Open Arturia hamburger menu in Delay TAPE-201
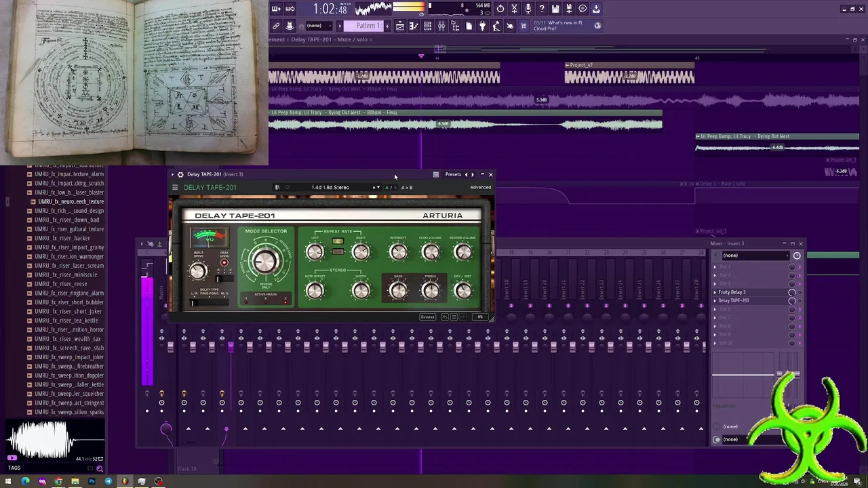The height and width of the screenshot is (488, 868). 175,188
